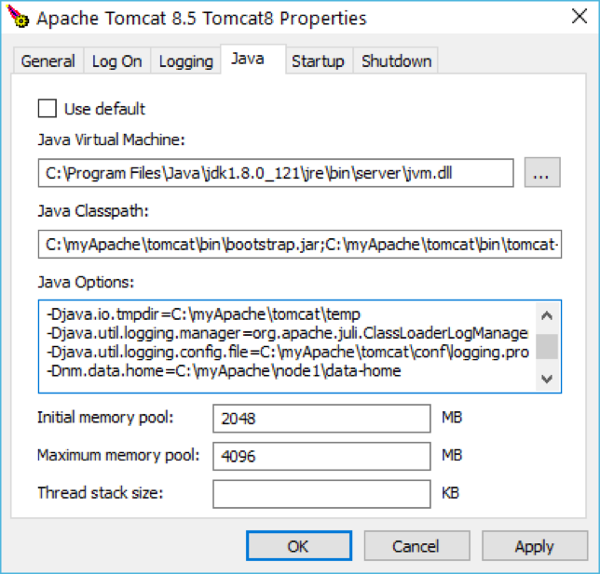Open the Shutdown tab
This screenshot has height=574, width=600.
pyautogui.click(x=396, y=61)
